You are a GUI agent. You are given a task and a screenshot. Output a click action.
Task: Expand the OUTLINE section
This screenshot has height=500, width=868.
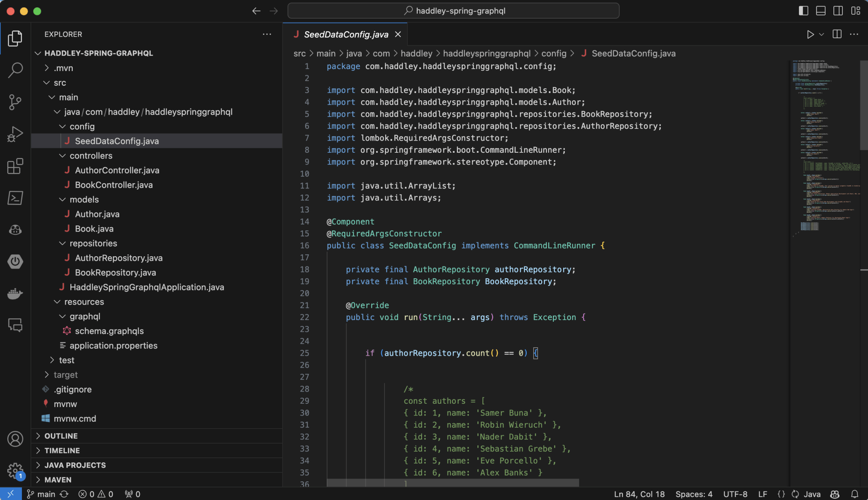click(x=61, y=436)
